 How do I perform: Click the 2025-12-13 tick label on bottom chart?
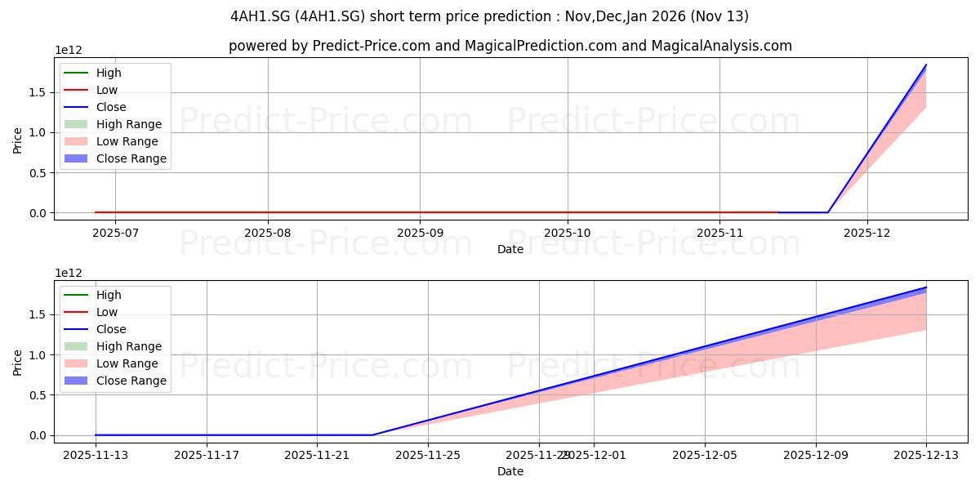coord(925,457)
